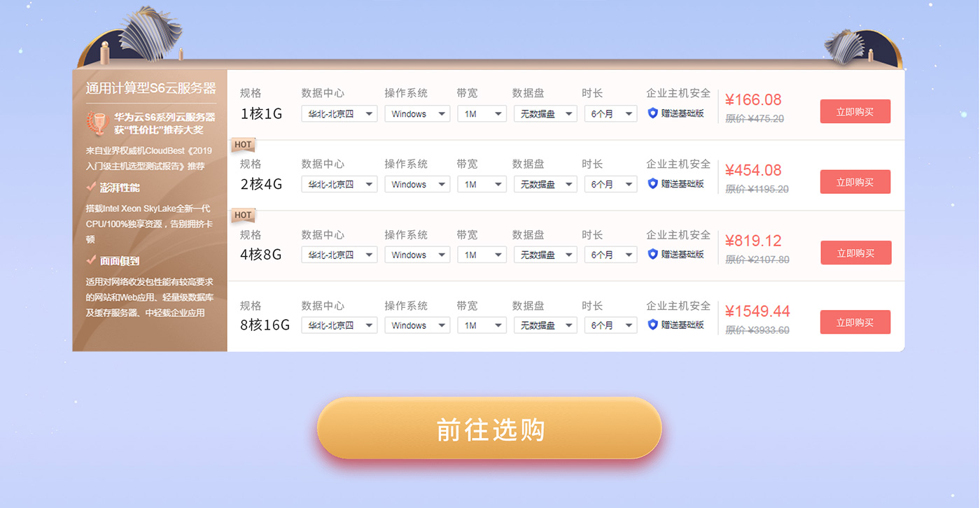Image resolution: width=980 pixels, height=508 pixels.
Task: Click 立即购买 for the 2核4G server
Action: pos(855,182)
